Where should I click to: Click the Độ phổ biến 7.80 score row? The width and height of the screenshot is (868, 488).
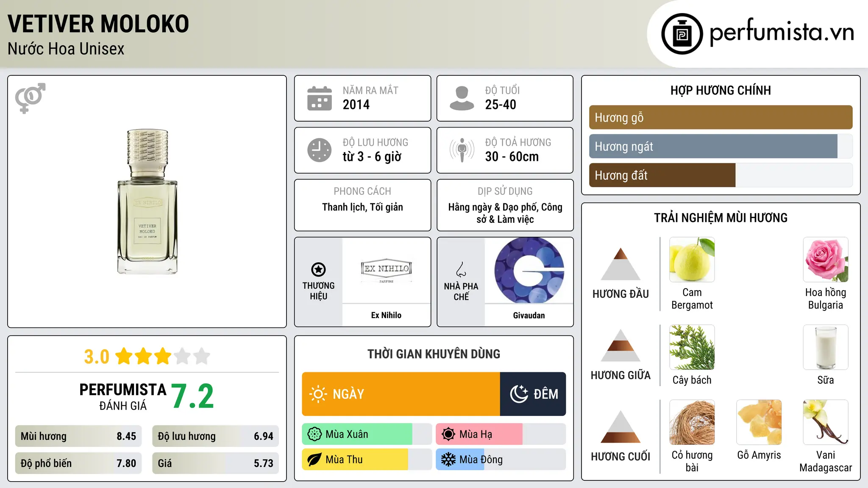point(78,463)
